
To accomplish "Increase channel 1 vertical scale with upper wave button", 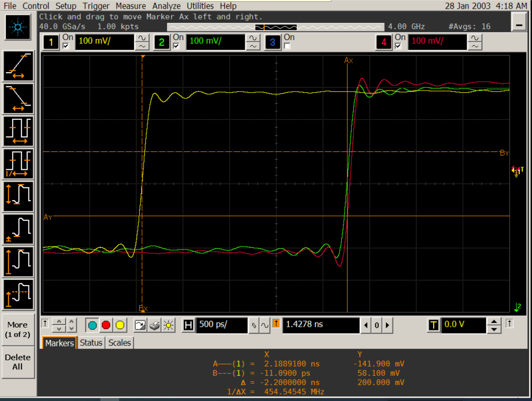I will 142,38.
